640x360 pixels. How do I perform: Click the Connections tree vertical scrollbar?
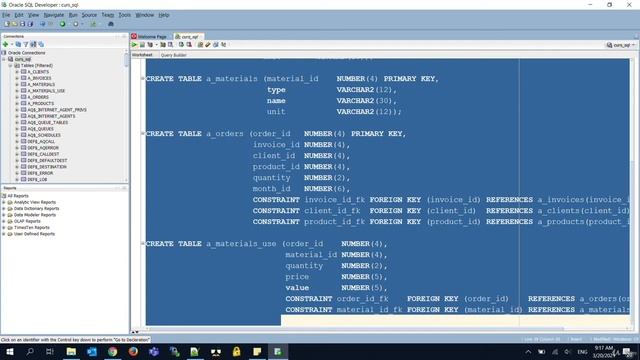[127, 59]
